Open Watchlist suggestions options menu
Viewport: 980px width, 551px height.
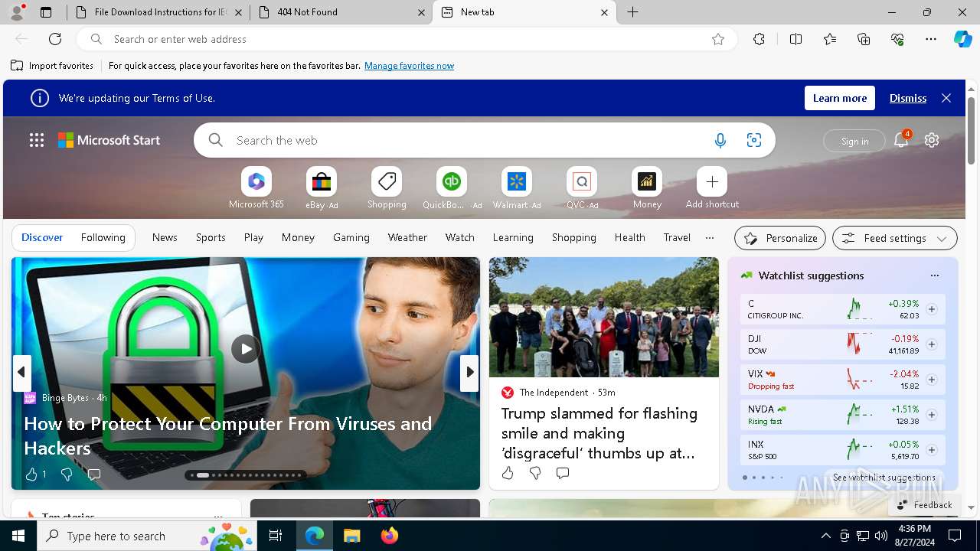934,275
